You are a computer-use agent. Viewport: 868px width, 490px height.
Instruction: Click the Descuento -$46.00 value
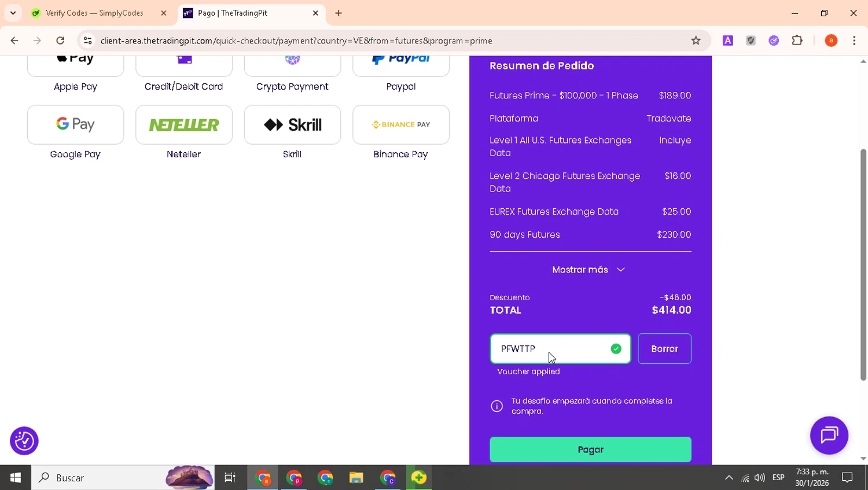pos(675,297)
